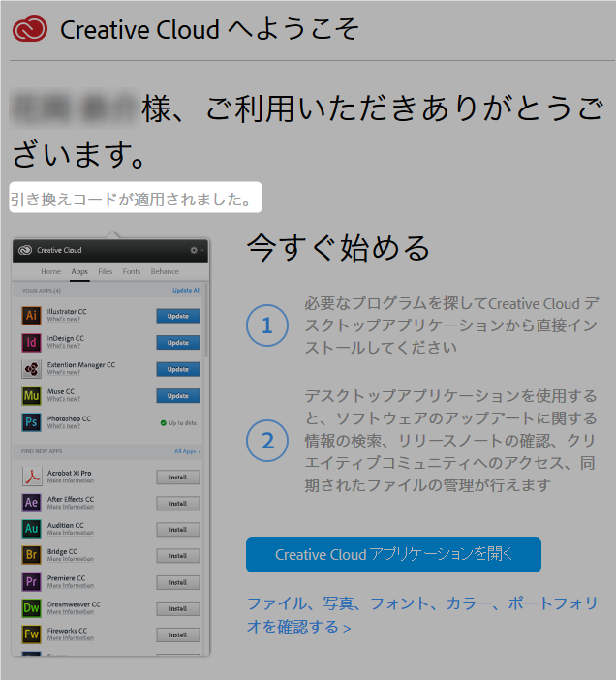Image resolution: width=616 pixels, height=680 pixels.
Task: Install Audition CC
Action: [x=178, y=530]
